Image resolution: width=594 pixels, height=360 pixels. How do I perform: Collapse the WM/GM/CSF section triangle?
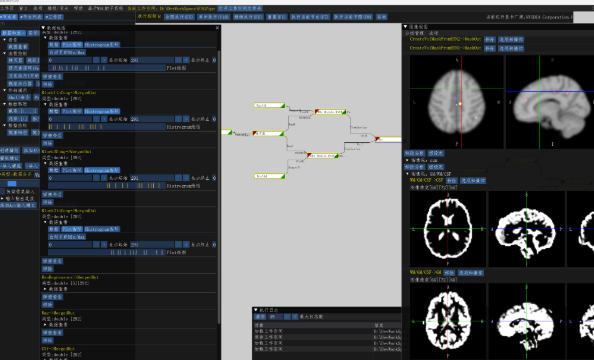click(x=408, y=174)
